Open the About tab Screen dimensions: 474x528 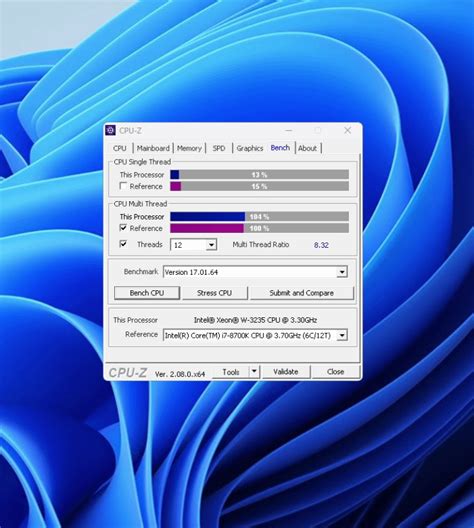[307, 148]
